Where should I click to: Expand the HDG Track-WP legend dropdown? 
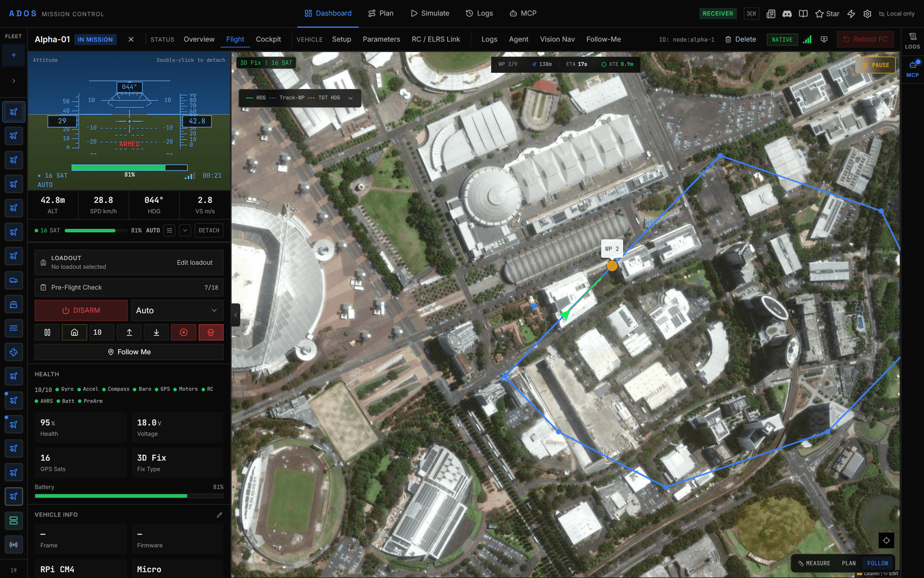[351, 98]
